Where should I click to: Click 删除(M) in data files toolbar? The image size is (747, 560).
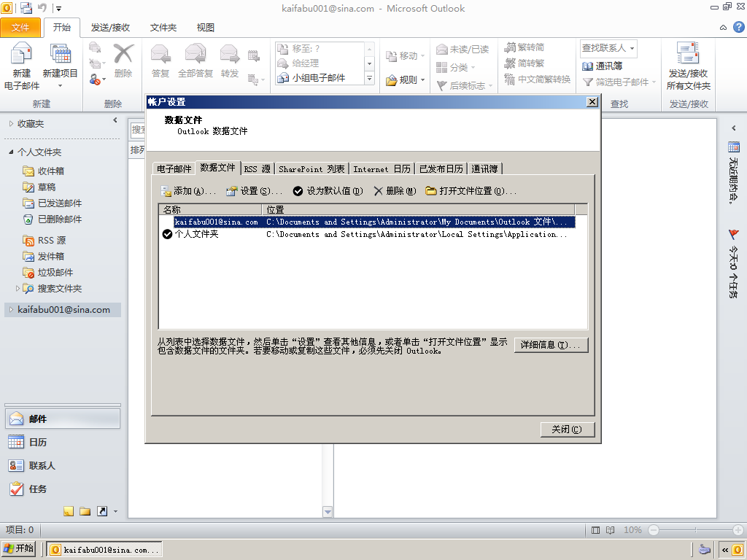point(395,191)
